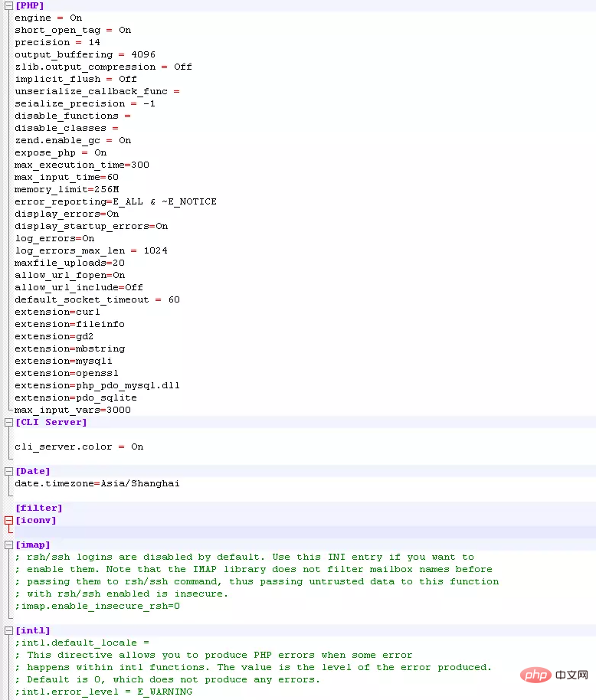Collapse the red [iconv] fold marker
Image resolution: width=596 pixels, height=700 pixels.
pos(8,521)
